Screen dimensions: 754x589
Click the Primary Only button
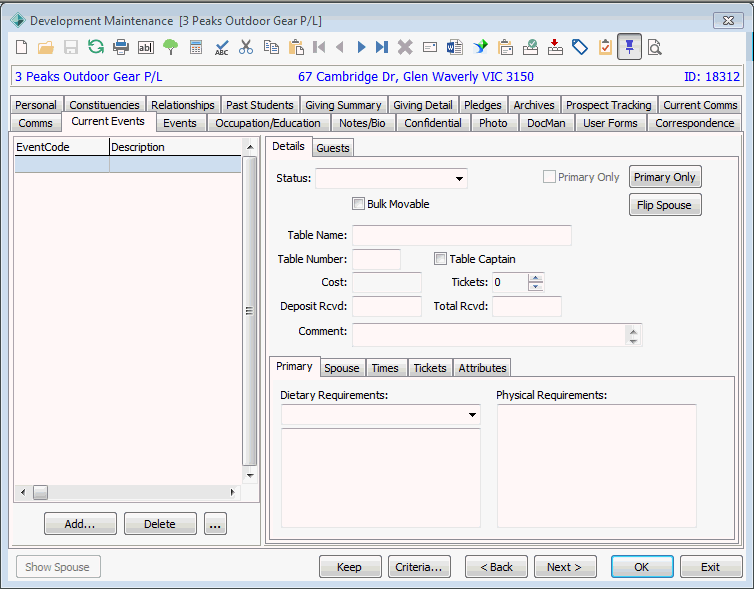[665, 177]
